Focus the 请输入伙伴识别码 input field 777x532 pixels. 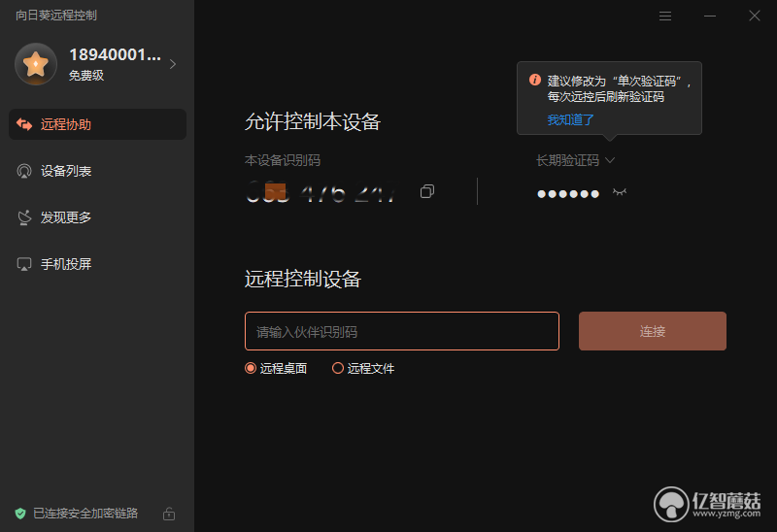pos(402,331)
